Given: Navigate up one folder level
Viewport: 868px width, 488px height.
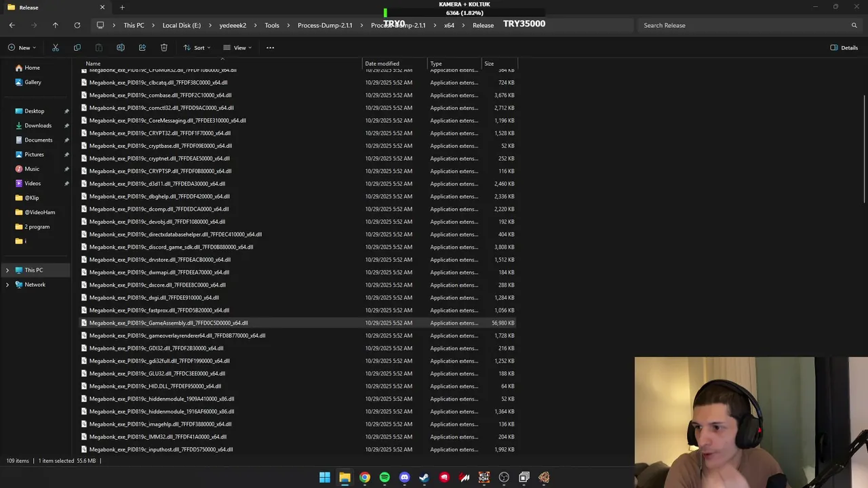Looking at the screenshot, I should pos(56,25).
